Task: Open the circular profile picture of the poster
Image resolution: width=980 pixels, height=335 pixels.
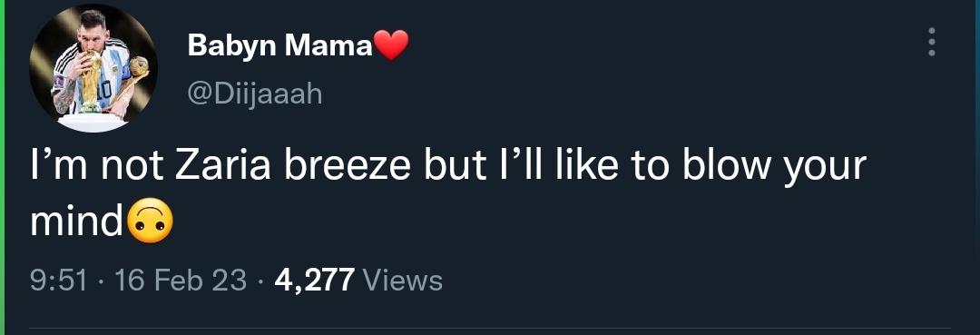Action: (x=93, y=68)
